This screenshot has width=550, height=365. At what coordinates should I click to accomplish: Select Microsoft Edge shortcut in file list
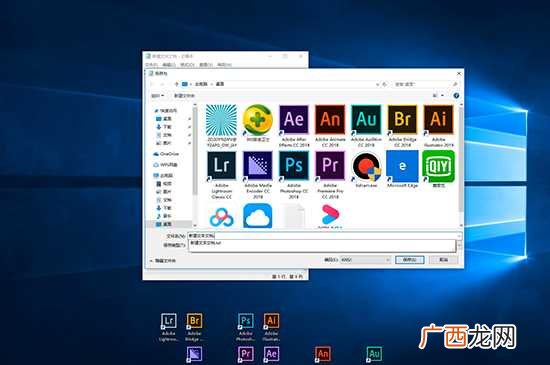pos(402,170)
